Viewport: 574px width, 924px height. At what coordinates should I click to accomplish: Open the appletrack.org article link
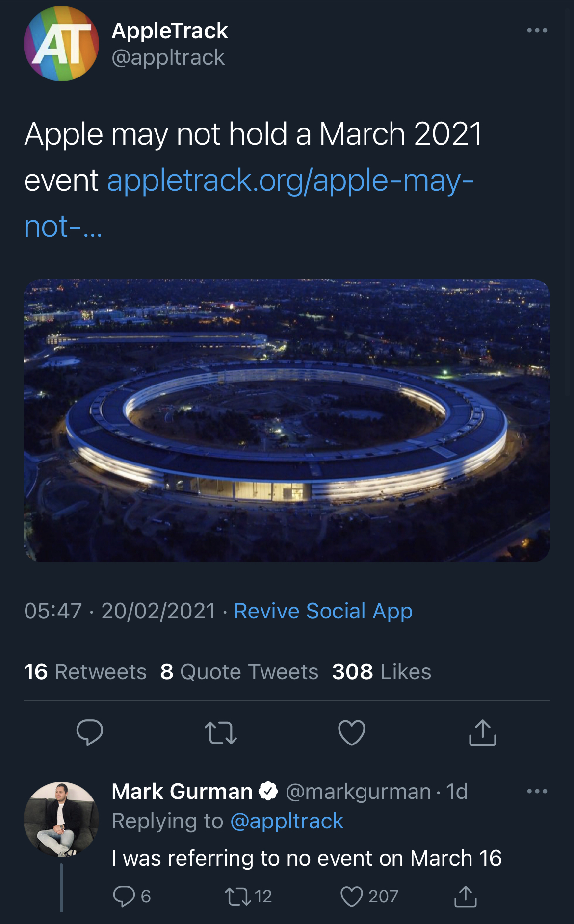click(x=289, y=181)
